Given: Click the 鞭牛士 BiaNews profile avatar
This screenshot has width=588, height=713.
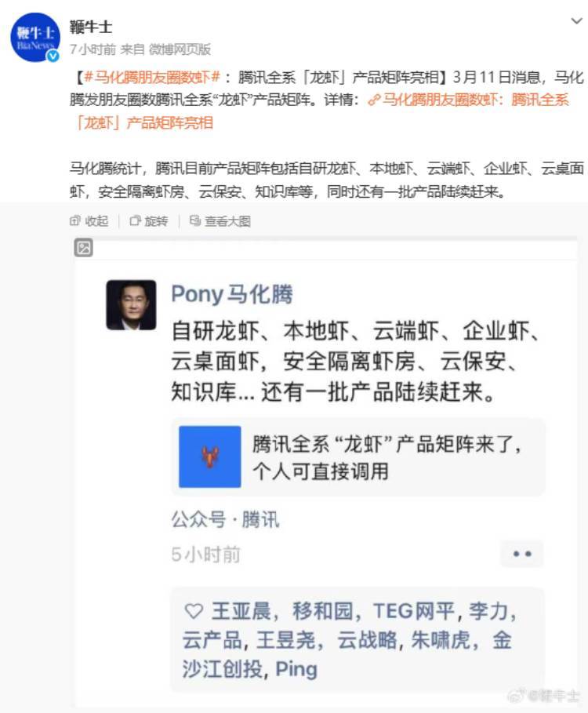Looking at the screenshot, I should [x=35, y=38].
